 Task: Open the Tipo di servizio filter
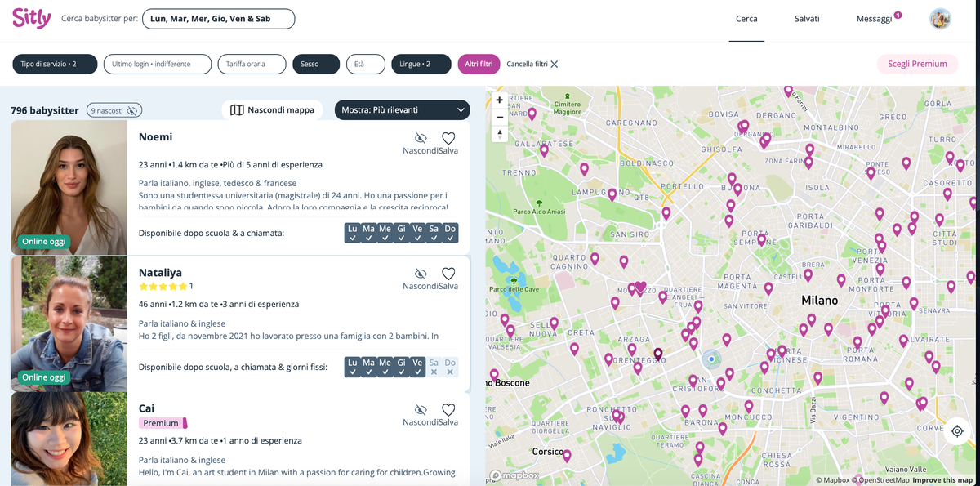(x=55, y=64)
